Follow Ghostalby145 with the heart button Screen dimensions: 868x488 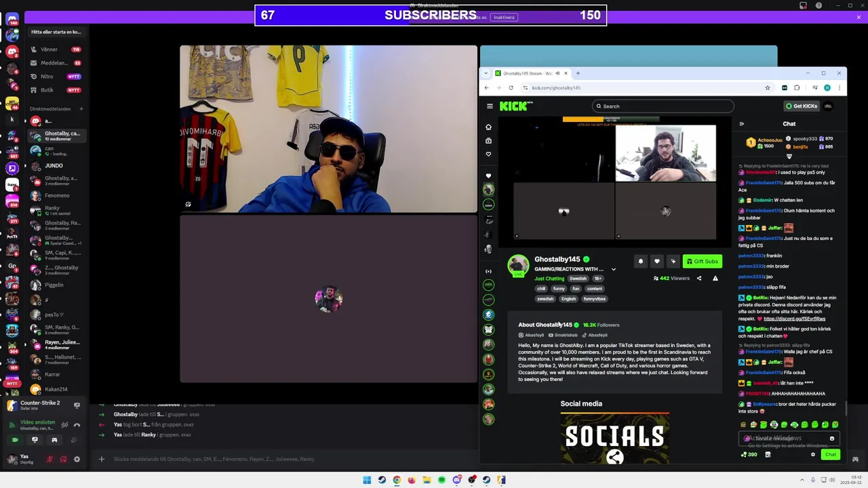tap(656, 261)
